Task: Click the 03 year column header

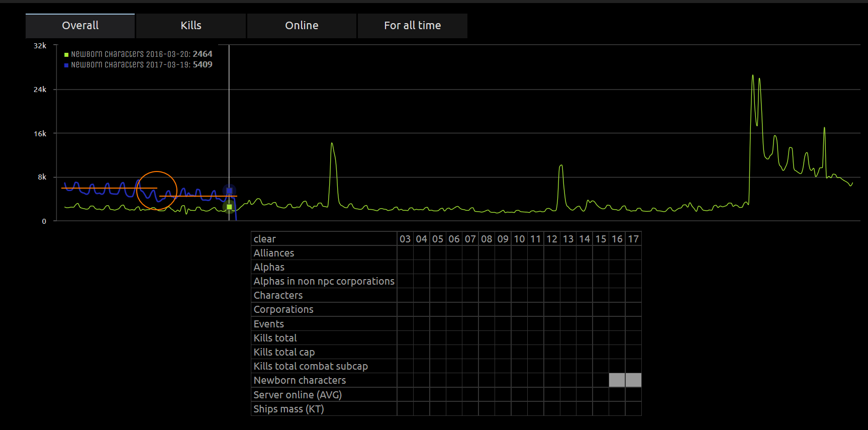Action: [405, 239]
